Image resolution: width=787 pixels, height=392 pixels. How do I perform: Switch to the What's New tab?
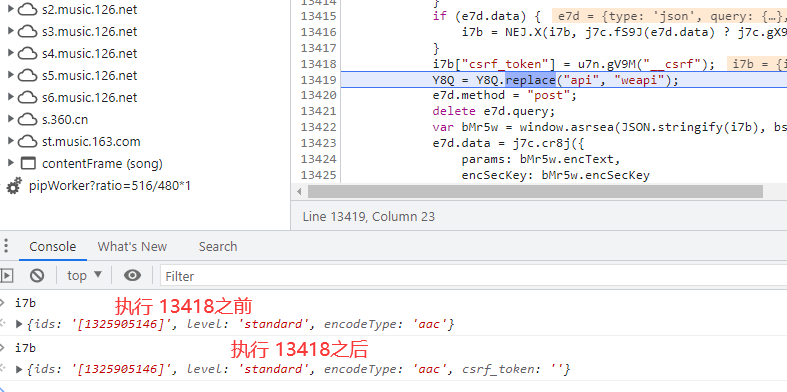click(x=132, y=246)
